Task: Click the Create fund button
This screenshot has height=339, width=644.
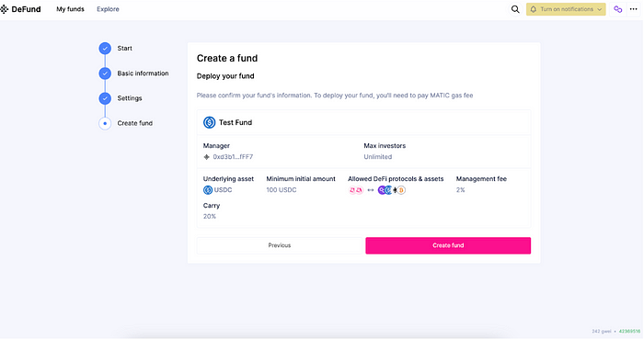Action: pyautogui.click(x=448, y=245)
